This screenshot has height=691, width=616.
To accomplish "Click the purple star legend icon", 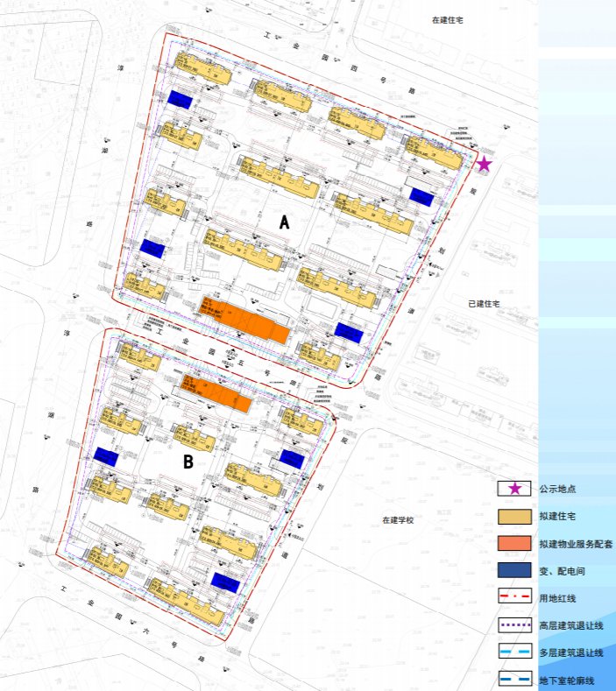I will pos(514,489).
